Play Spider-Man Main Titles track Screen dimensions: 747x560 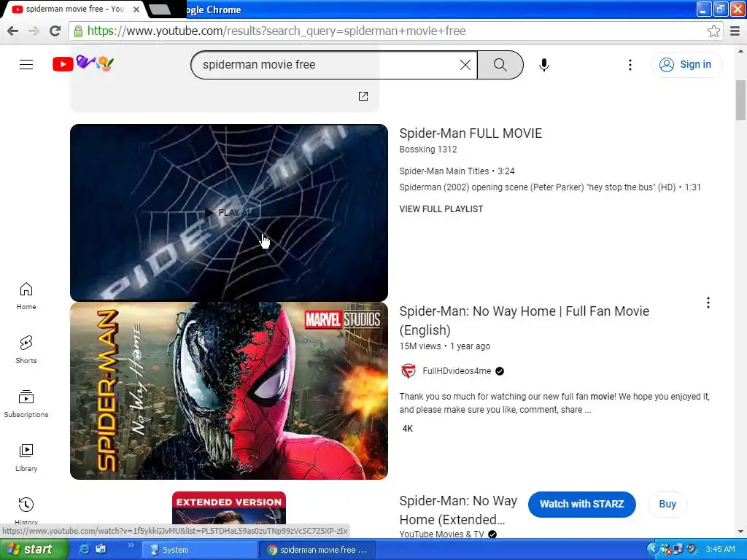coord(457,171)
